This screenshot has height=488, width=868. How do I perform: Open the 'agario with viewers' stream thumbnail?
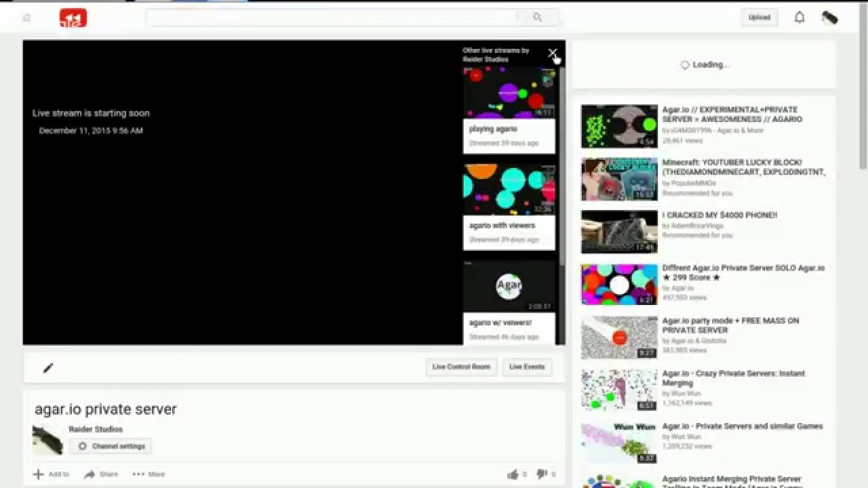coord(509,190)
